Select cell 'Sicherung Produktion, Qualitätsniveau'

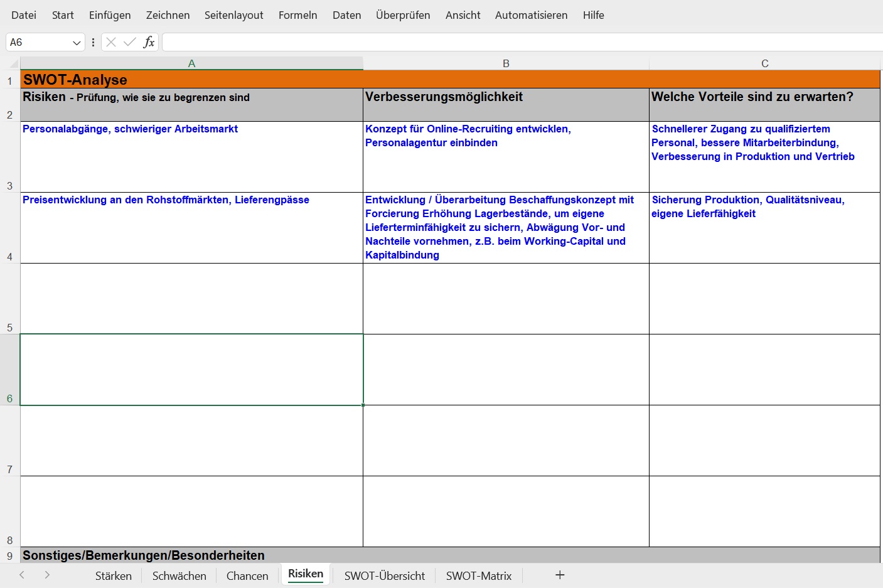pos(764,228)
